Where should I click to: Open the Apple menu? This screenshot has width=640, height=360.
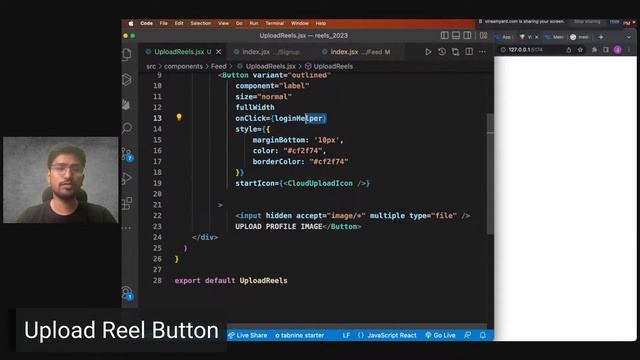tap(131, 23)
